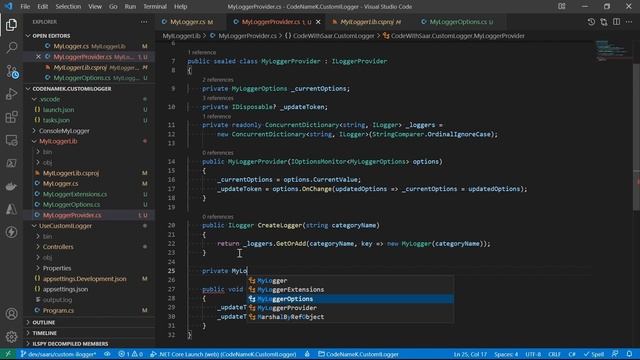Viewport: 640px width, 360px height.
Task: Open the Help menu
Action: coord(180,7)
